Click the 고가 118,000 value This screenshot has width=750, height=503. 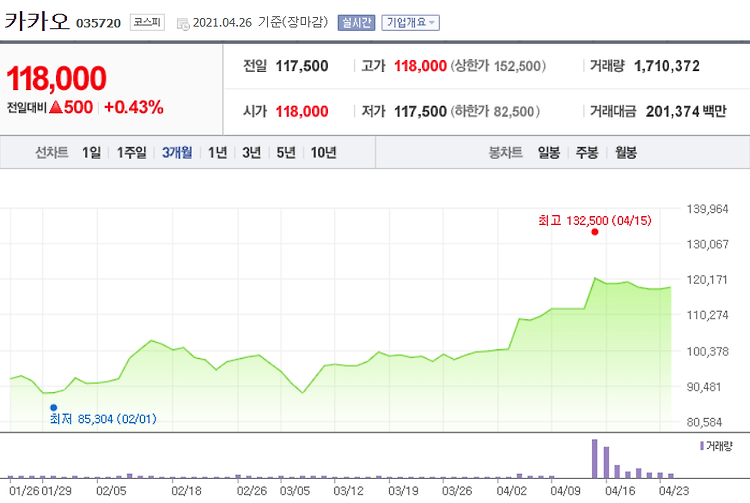420,66
